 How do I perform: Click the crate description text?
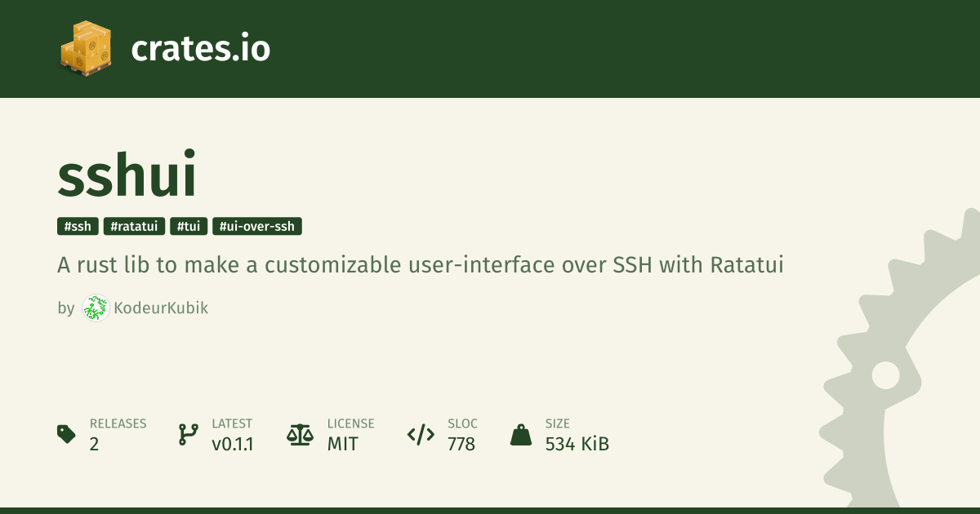click(421, 265)
